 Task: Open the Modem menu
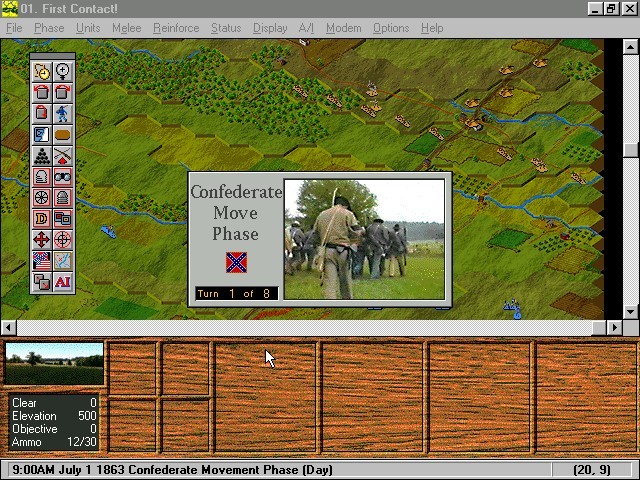(x=343, y=28)
